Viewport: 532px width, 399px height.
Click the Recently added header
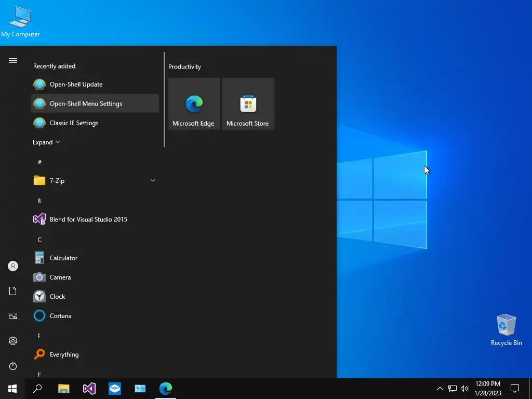tap(54, 66)
